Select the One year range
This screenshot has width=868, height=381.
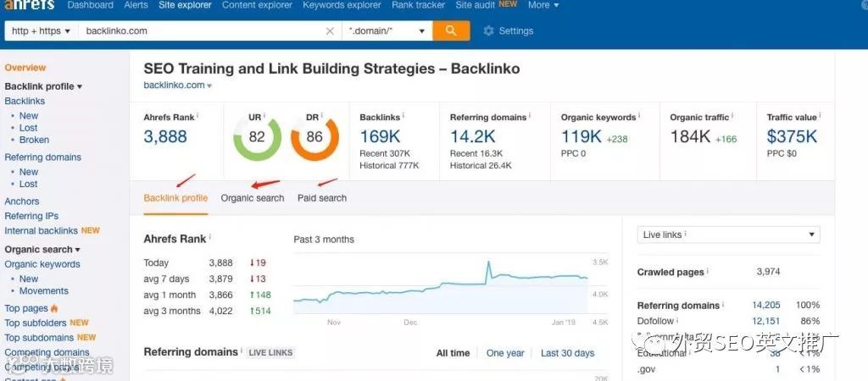[x=505, y=353]
